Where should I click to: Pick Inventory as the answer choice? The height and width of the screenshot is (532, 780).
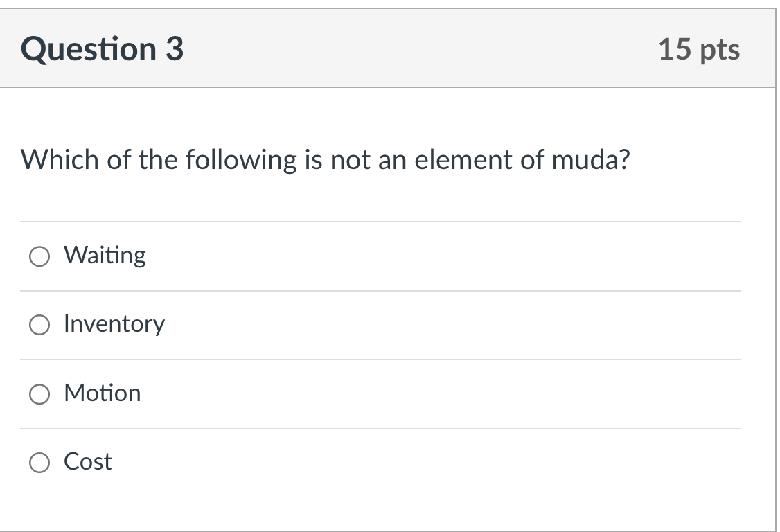pos(39,324)
